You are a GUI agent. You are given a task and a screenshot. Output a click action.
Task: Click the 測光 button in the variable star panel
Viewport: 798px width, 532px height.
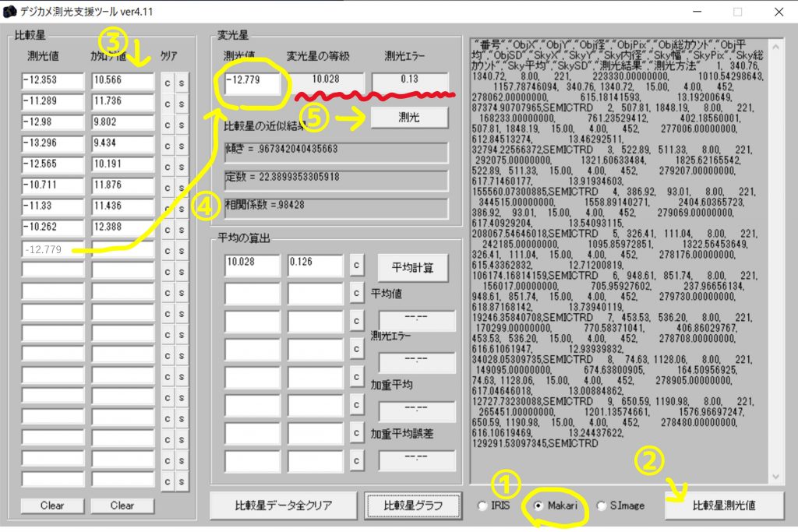click(409, 118)
